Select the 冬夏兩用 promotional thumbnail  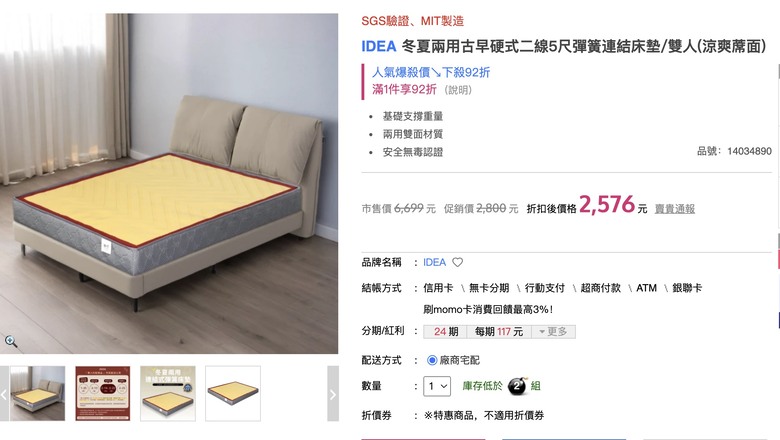(x=168, y=394)
